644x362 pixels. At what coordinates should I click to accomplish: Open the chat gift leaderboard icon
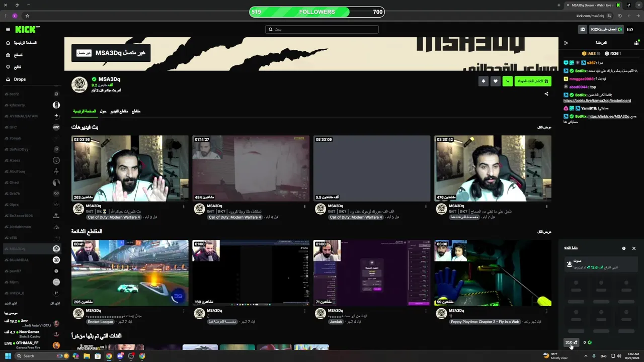(x=636, y=43)
